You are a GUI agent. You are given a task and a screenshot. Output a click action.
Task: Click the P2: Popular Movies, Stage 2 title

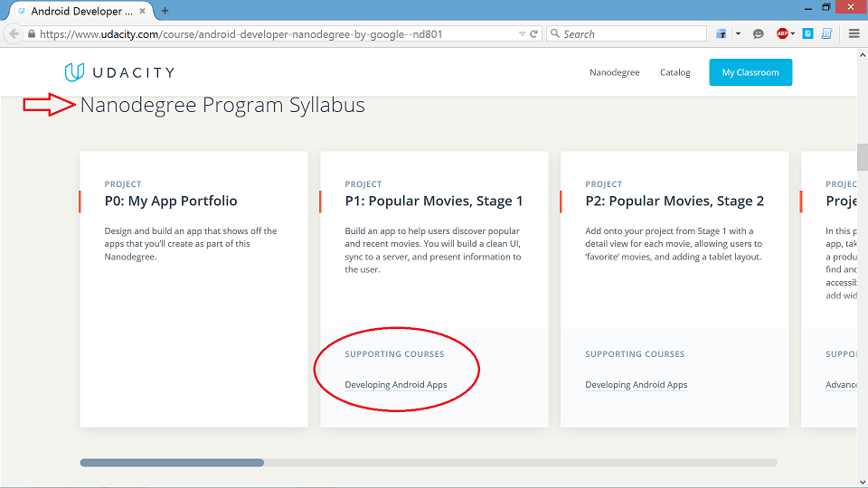pos(675,201)
